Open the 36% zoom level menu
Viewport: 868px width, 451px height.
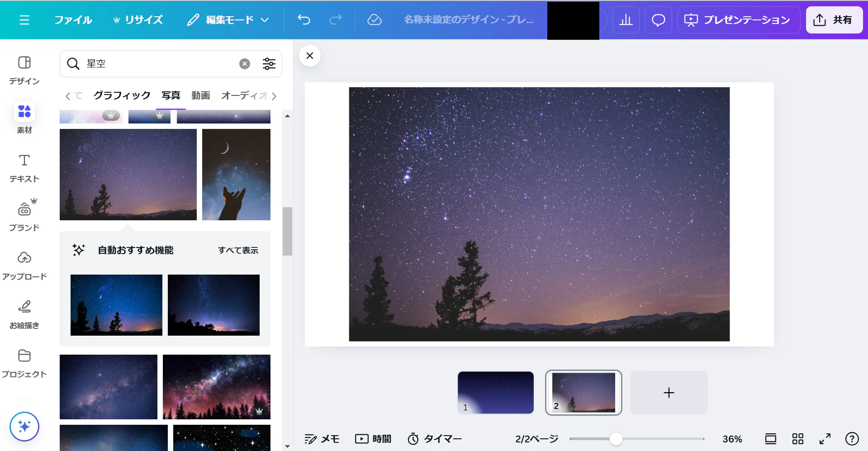(732, 439)
